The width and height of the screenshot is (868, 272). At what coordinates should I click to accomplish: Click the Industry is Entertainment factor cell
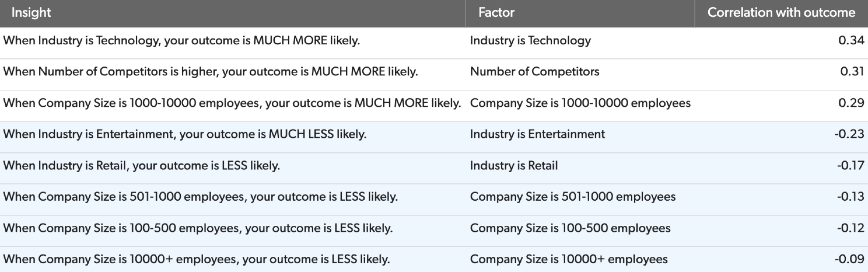537,134
